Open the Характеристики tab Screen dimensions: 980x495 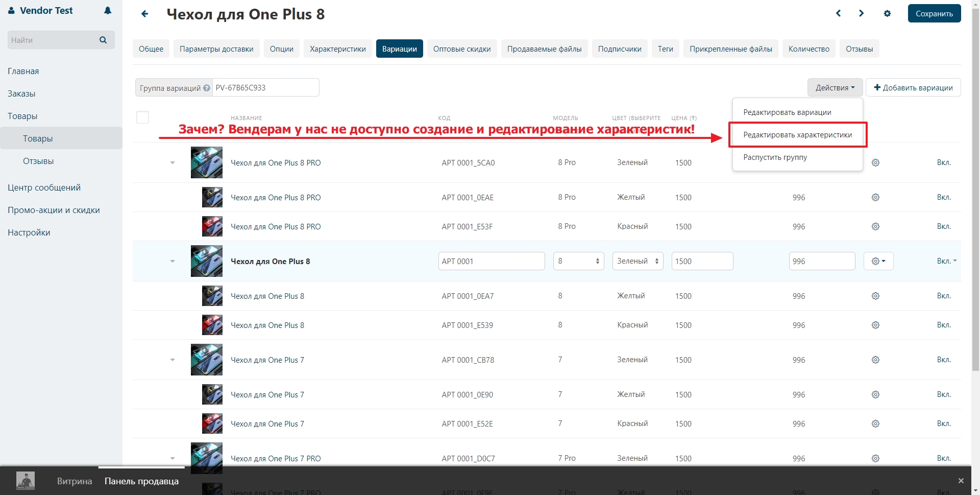click(x=338, y=49)
